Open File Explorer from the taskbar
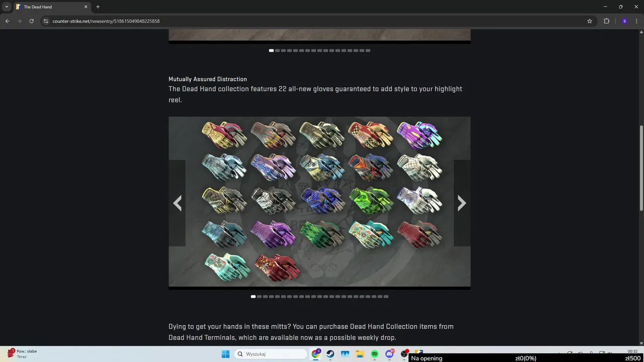The image size is (644, 362). tap(360, 354)
